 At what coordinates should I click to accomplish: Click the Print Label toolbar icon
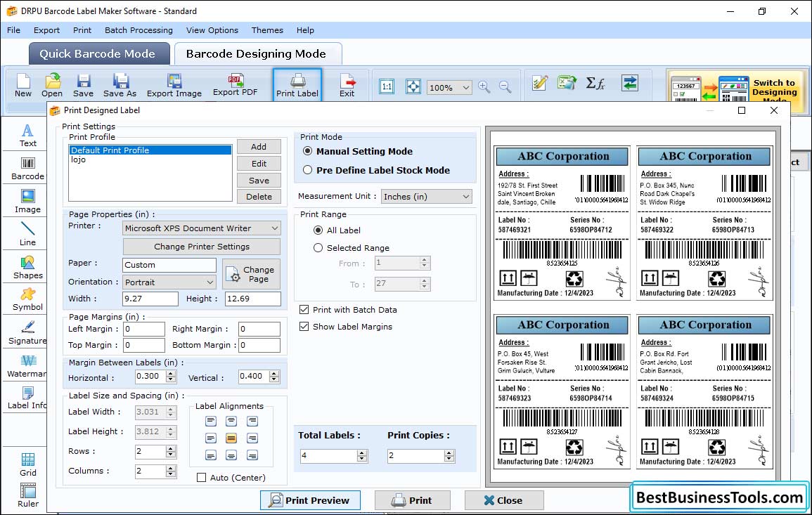click(x=297, y=86)
